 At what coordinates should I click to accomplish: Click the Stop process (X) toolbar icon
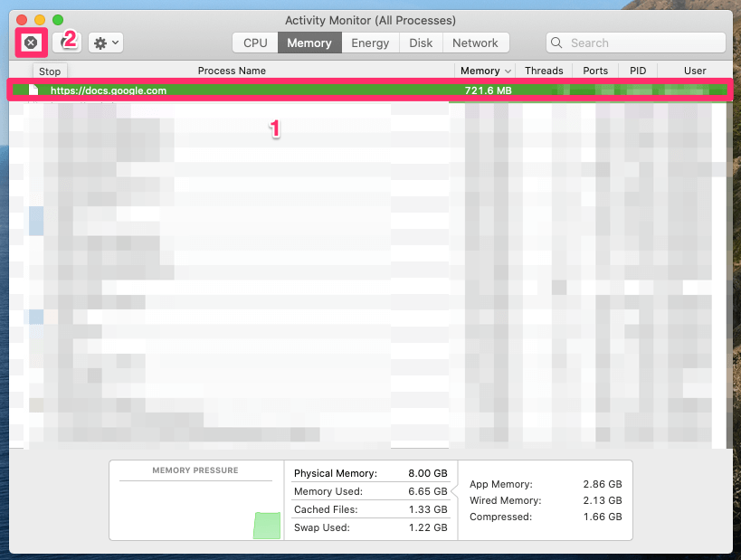[x=31, y=43]
